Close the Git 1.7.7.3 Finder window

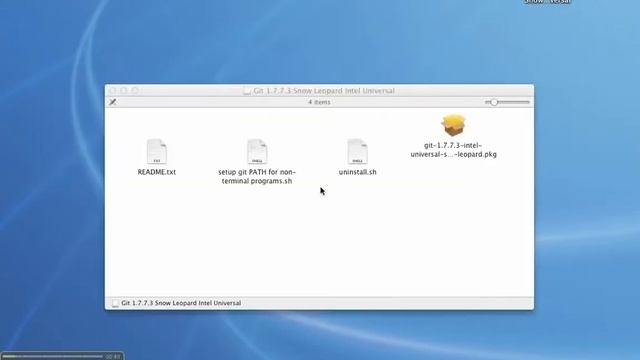113,90
